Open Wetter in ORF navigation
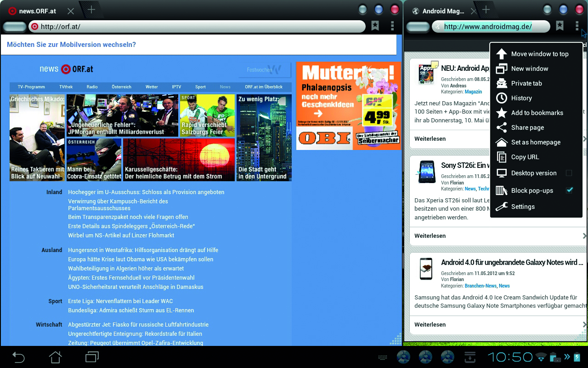The width and height of the screenshot is (588, 368). tap(152, 87)
